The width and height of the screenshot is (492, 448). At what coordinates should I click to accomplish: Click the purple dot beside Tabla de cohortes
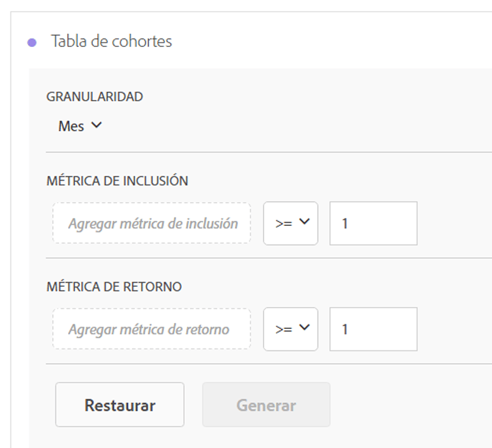click(x=32, y=42)
